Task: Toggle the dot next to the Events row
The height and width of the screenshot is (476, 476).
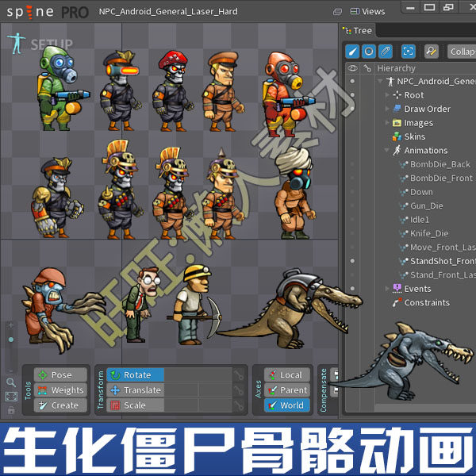Action: 352,289
